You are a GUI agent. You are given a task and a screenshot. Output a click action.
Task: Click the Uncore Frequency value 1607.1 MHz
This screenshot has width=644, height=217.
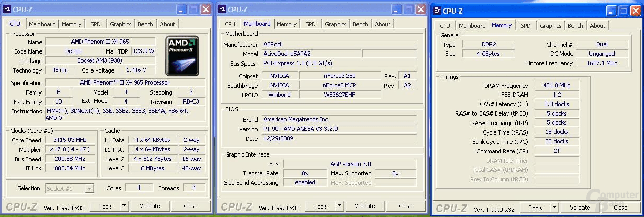pos(602,63)
